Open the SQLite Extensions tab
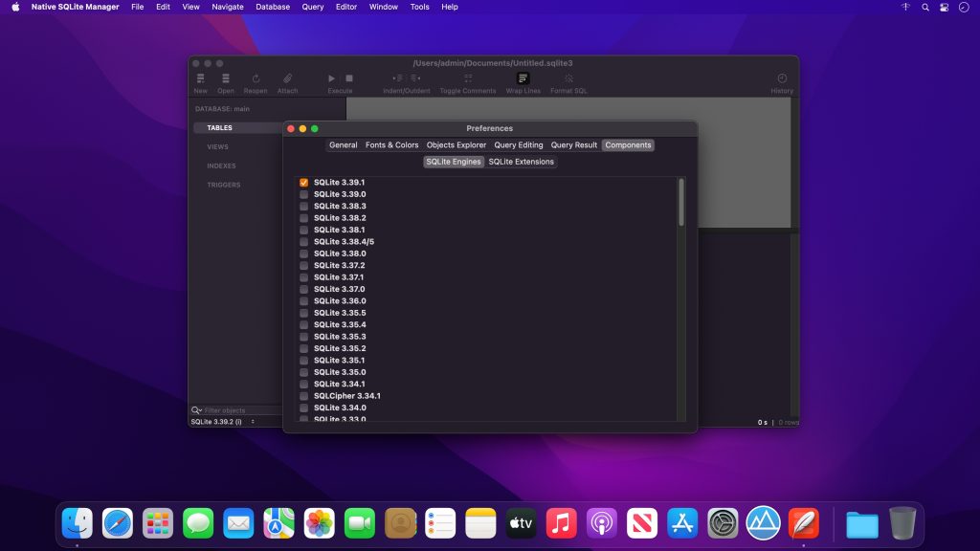980x551 pixels. [521, 162]
